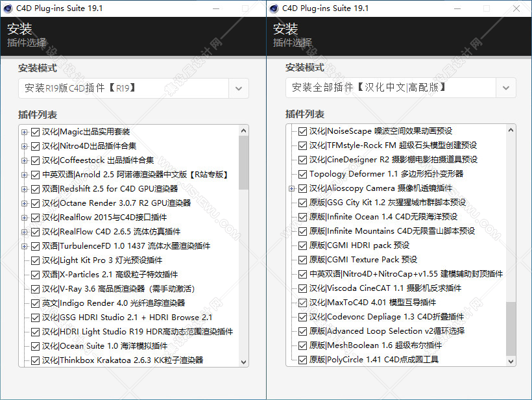The image size is (532, 400).
Task: Uncheck X-Particles 2.1 plugin
Action: coord(35,275)
